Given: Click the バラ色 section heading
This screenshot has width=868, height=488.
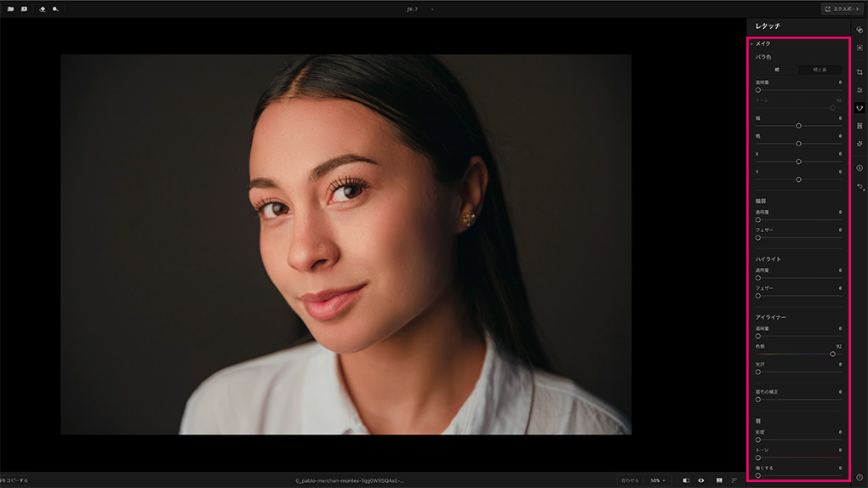Looking at the screenshot, I should [x=763, y=57].
